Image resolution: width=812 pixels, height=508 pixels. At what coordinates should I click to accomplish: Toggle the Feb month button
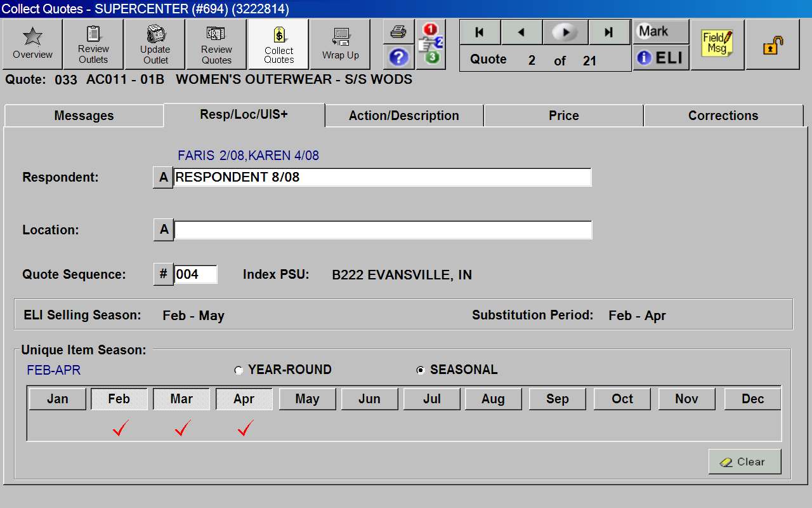[x=119, y=399]
